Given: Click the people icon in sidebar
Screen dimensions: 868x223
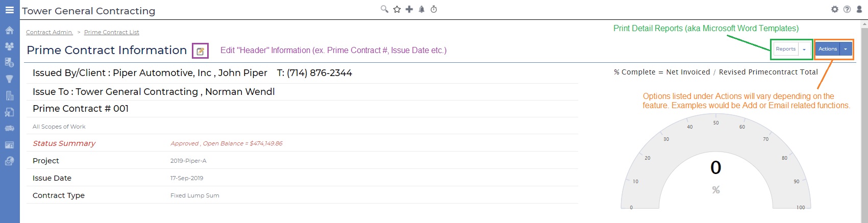Looking at the screenshot, I should pyautogui.click(x=9, y=46).
